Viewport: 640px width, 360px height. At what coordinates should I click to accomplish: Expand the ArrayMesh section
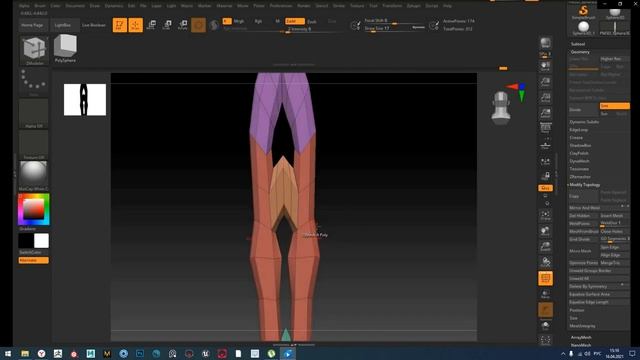(x=581, y=337)
